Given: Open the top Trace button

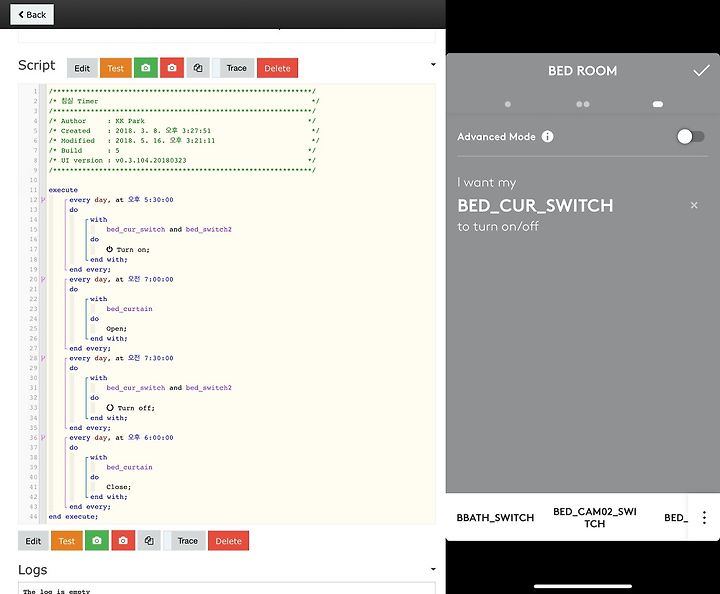Looking at the screenshot, I should point(236,68).
